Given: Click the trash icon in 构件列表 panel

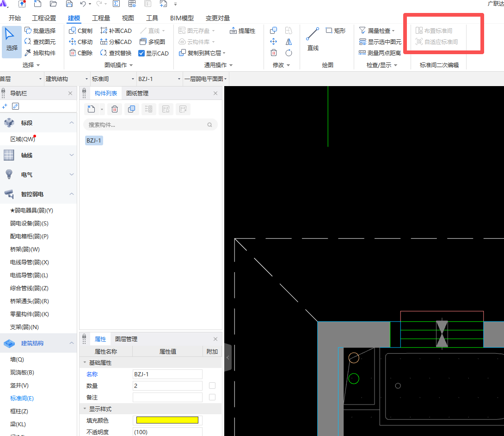Looking at the screenshot, I should click(x=115, y=109).
